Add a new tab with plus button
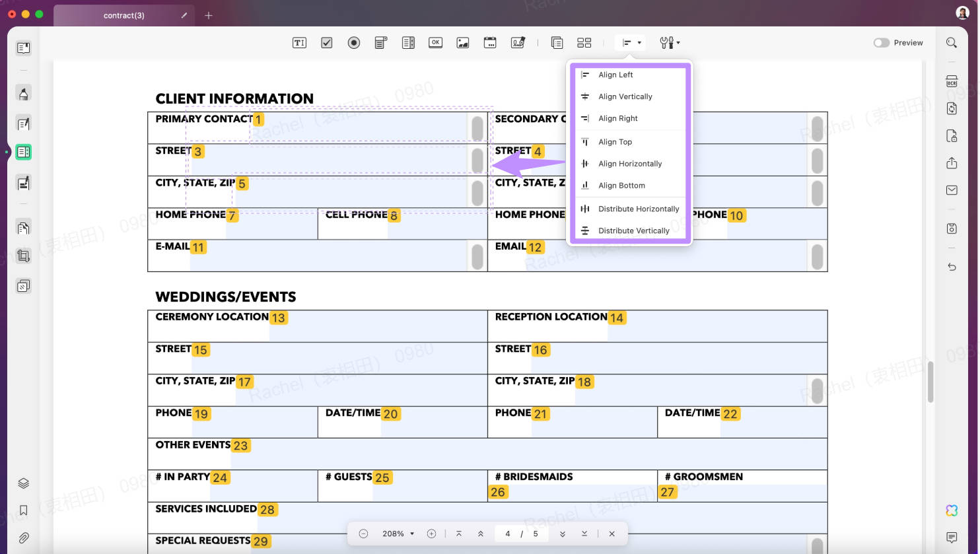 click(209, 15)
